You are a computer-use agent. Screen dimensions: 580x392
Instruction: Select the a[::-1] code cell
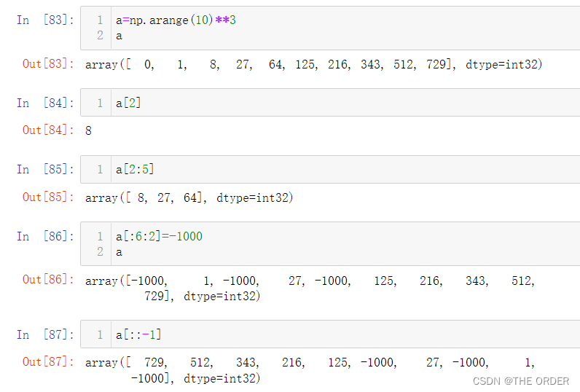click(x=330, y=334)
